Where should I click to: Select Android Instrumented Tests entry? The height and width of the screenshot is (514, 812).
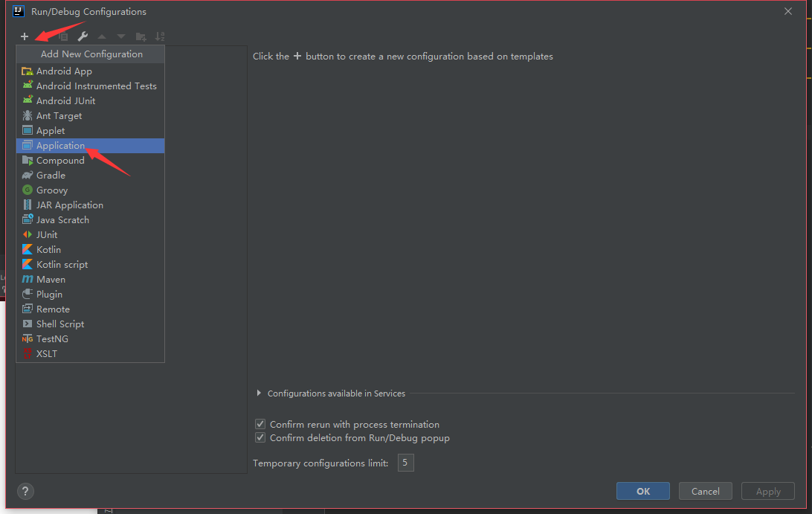pyautogui.click(x=91, y=86)
